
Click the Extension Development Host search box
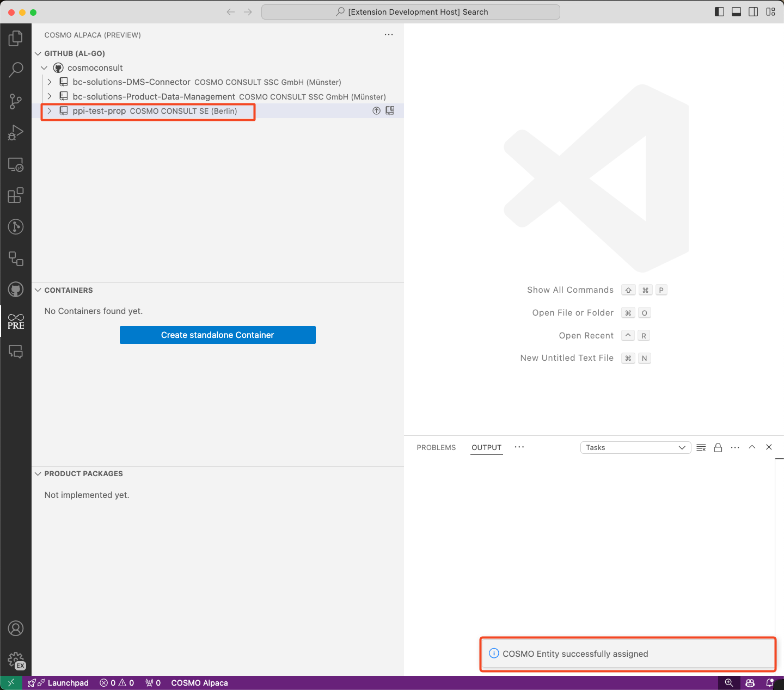[x=411, y=12]
